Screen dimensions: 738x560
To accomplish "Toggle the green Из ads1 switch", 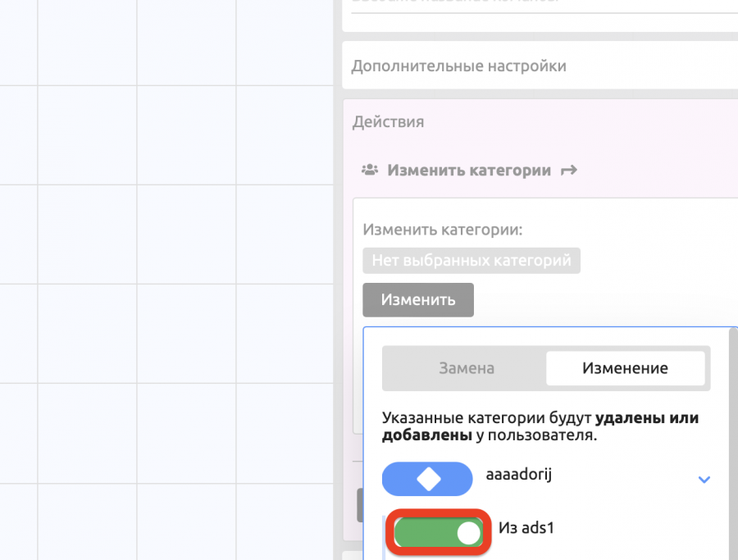I will [438, 532].
